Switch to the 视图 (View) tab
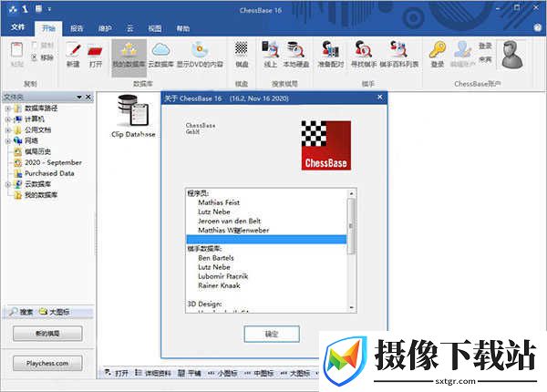 pyautogui.click(x=155, y=28)
